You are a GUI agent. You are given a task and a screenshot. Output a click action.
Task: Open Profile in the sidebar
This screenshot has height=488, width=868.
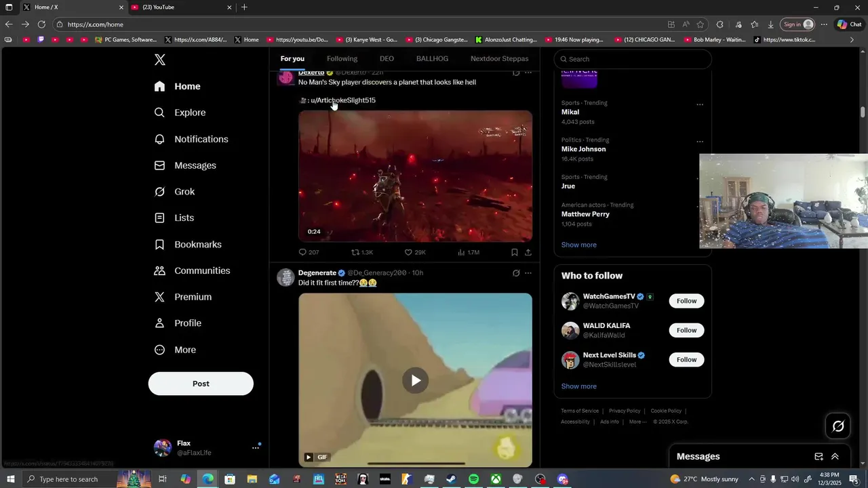(178, 323)
